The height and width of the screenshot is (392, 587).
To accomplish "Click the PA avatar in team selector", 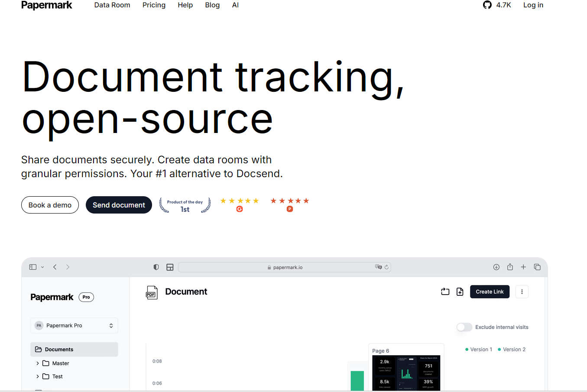I will click(x=39, y=326).
